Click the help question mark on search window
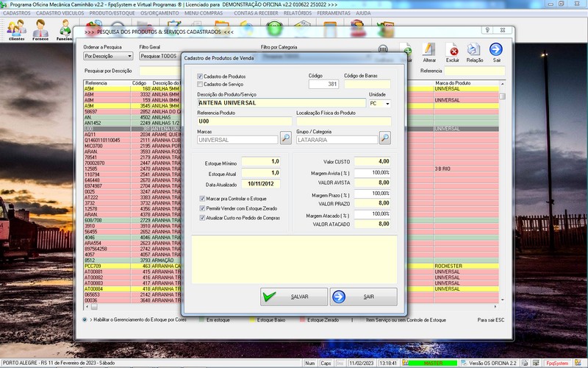 (487, 30)
